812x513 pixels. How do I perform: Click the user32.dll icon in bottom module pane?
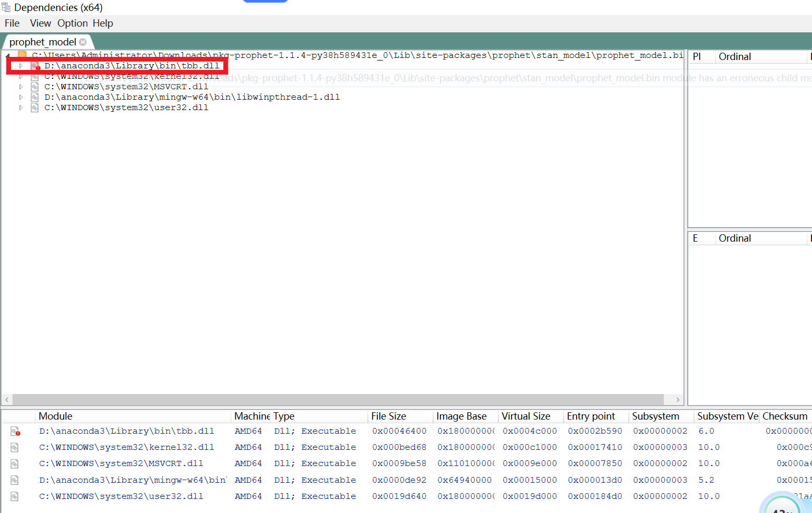[x=14, y=496]
